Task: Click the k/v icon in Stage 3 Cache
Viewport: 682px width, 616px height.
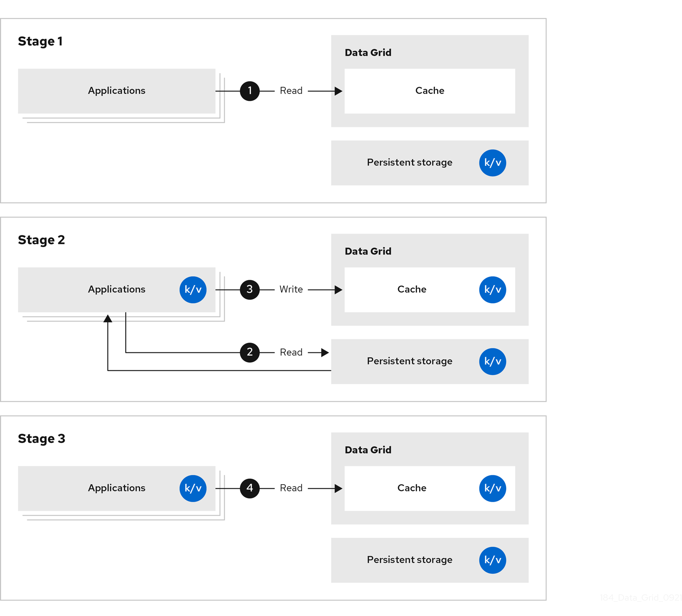Action: tap(493, 488)
